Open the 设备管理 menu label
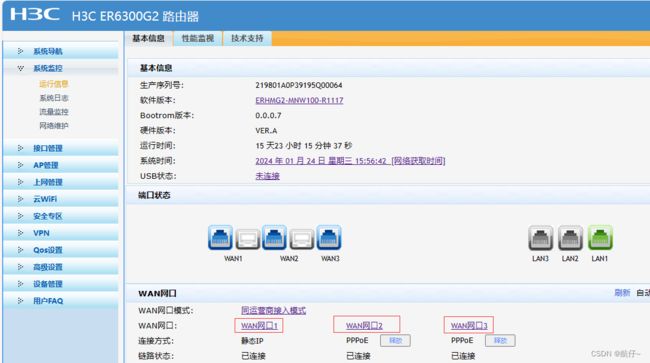The height and width of the screenshot is (363, 650). point(48,284)
